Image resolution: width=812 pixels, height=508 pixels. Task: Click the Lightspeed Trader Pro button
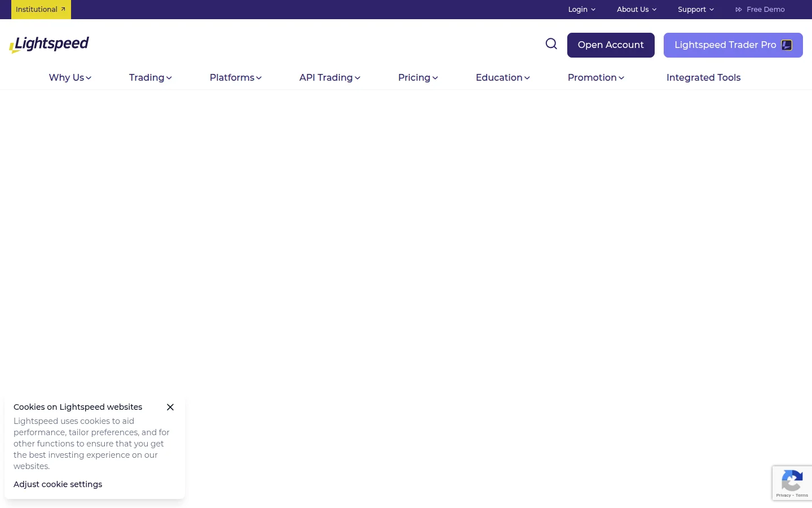(732, 45)
